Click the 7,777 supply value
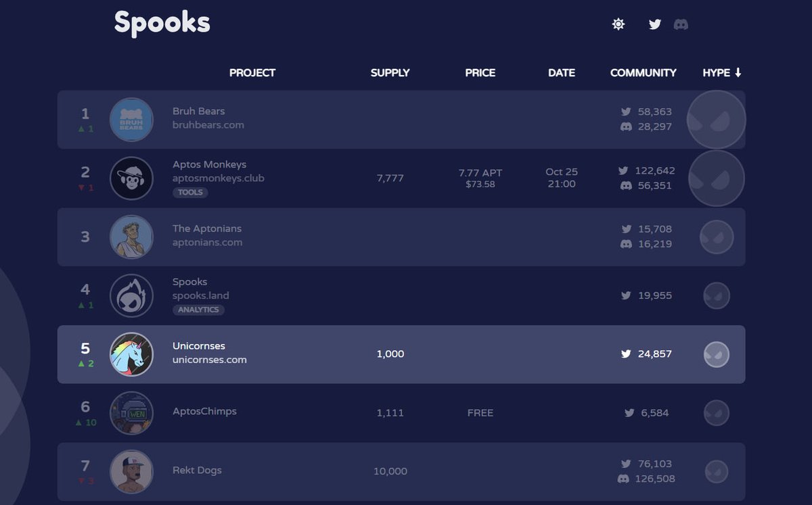812x505 pixels. [x=390, y=178]
